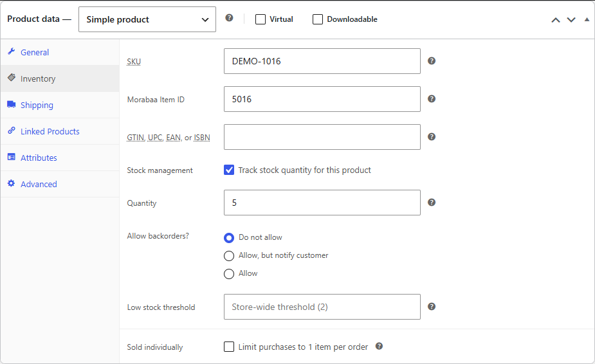
Task: Click the GTIN field help icon
Action: pos(432,136)
